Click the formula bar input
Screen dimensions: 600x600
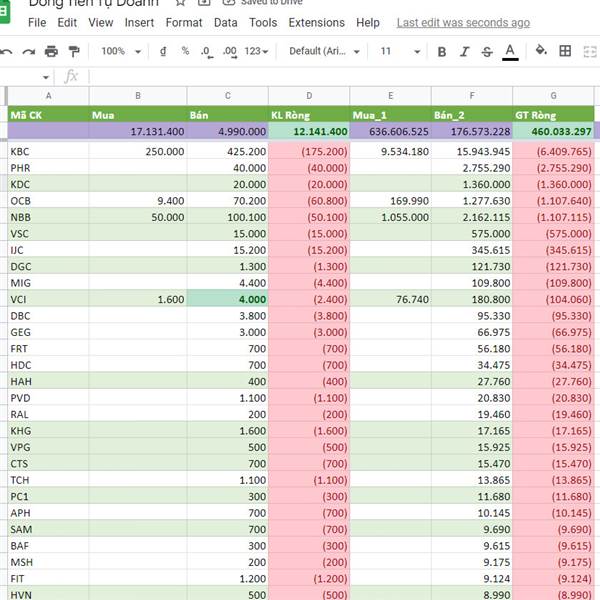pyautogui.click(x=344, y=77)
